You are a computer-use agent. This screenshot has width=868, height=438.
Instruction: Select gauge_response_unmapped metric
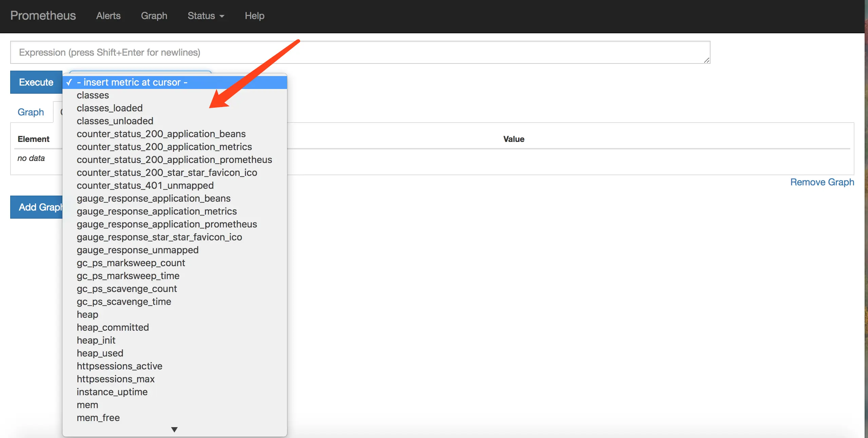tap(137, 250)
